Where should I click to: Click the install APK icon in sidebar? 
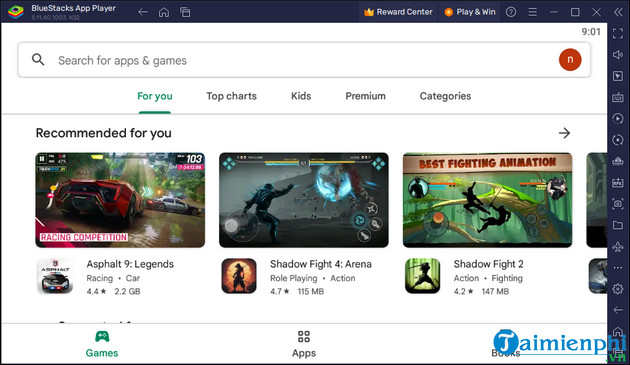click(618, 182)
